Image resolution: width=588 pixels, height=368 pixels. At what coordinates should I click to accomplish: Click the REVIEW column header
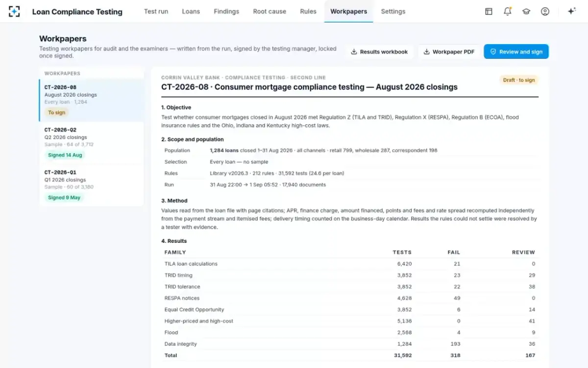(x=523, y=252)
